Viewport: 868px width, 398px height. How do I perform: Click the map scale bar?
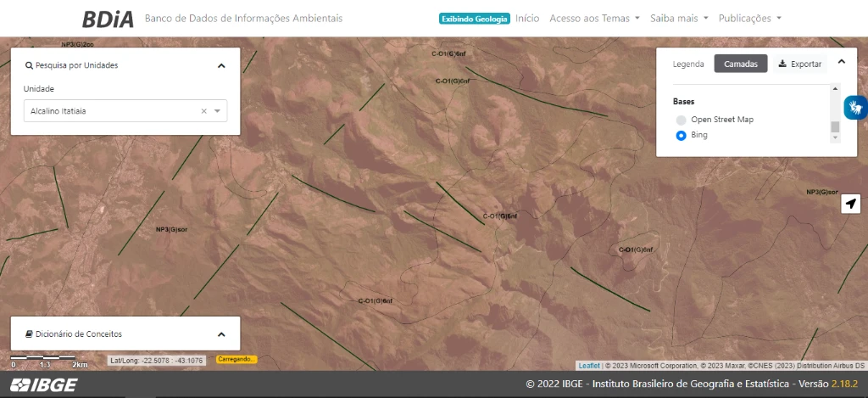42,358
